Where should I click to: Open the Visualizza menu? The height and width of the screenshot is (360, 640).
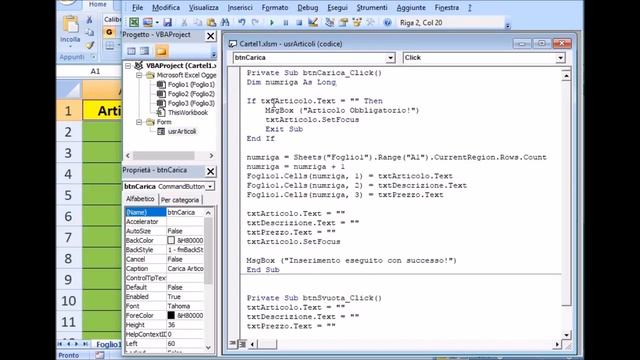(x=204, y=7)
